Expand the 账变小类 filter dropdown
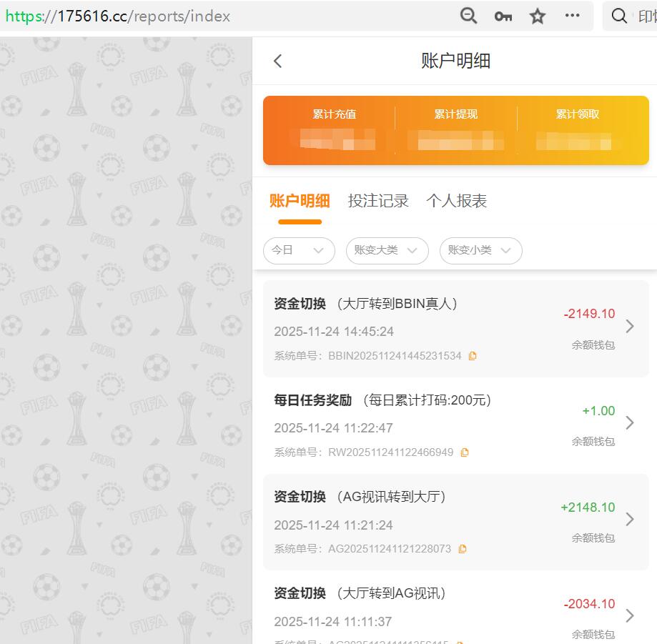Screen dimensions: 657x644 click(480, 251)
